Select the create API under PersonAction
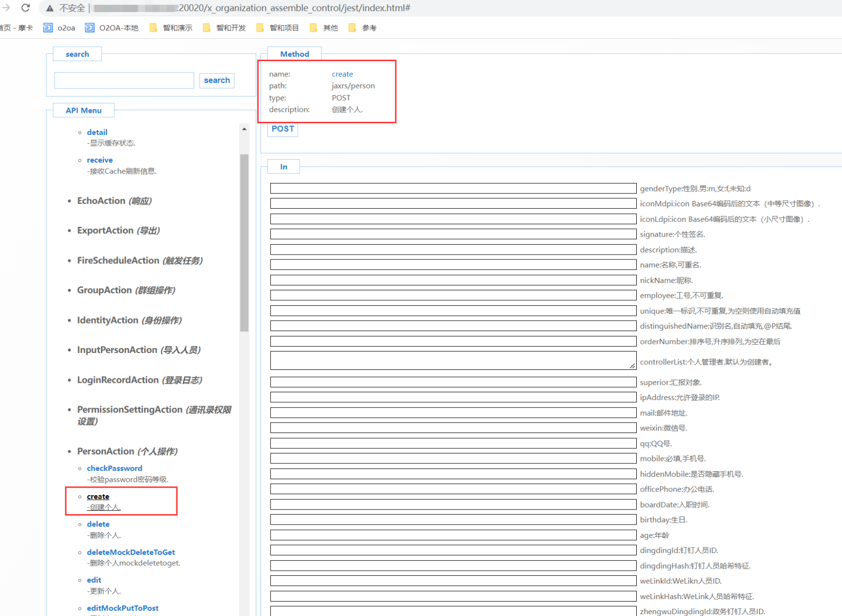The height and width of the screenshot is (616, 842). coord(98,496)
